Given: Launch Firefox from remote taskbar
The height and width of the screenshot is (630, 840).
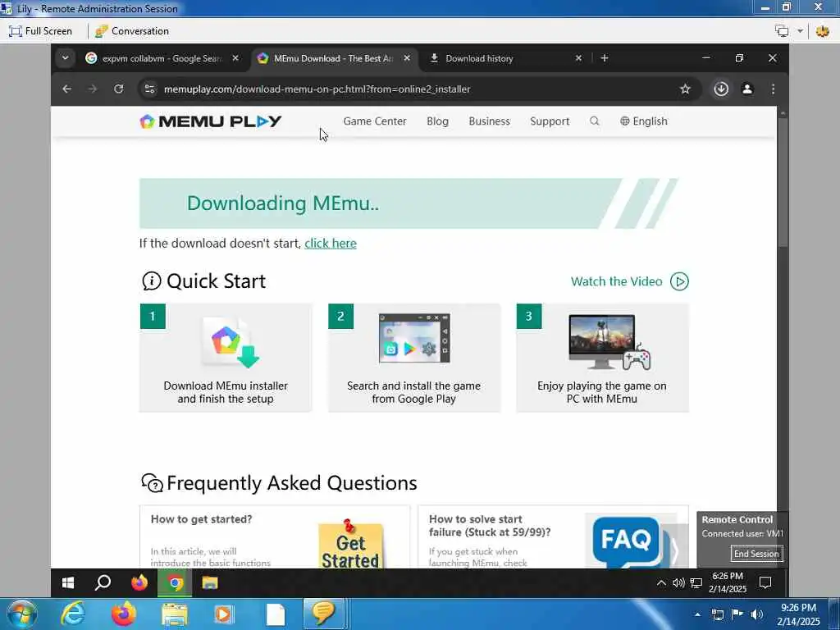Looking at the screenshot, I should 139,583.
